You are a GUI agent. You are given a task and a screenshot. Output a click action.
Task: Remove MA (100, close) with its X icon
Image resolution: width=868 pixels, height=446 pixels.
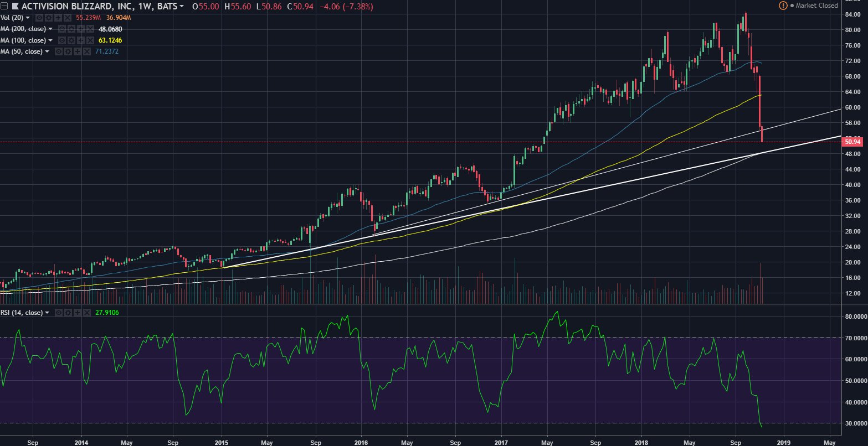coord(90,40)
